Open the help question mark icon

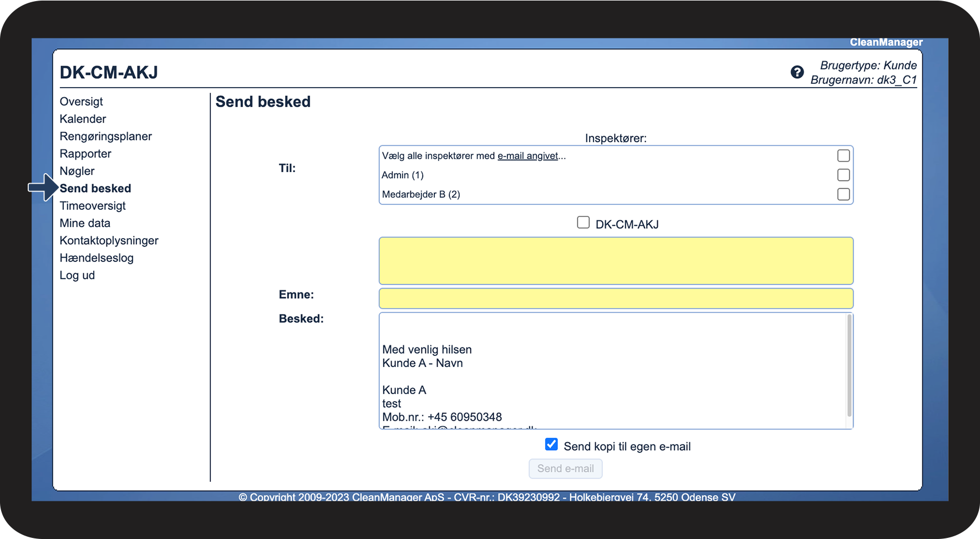click(797, 72)
